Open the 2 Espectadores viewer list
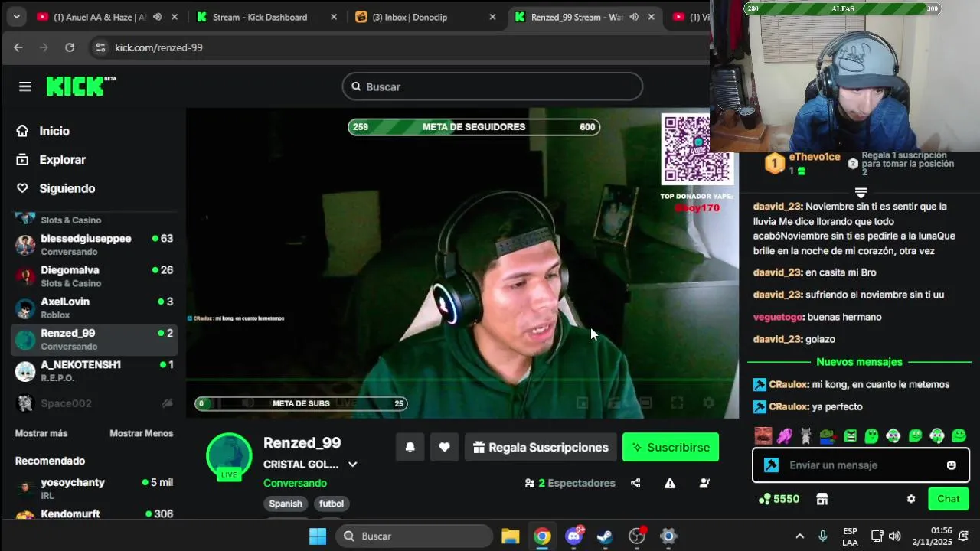This screenshot has height=551, width=980. 570,483
